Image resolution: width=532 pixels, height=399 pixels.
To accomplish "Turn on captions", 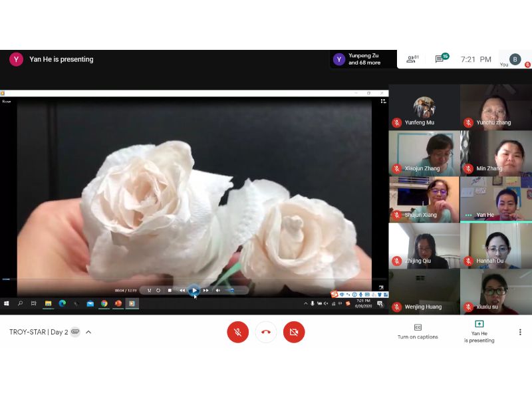I will coord(418,332).
